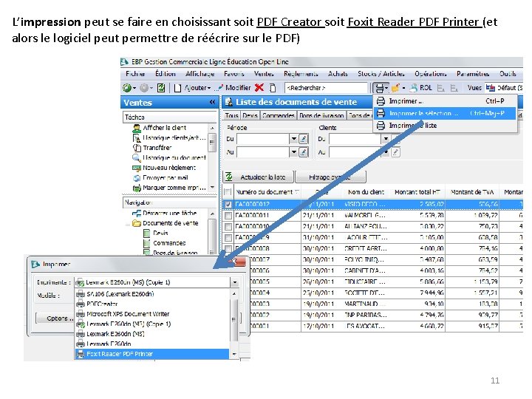Click Afficher le client task icon
This screenshot has height=399, width=532.
pyautogui.click(x=137, y=128)
